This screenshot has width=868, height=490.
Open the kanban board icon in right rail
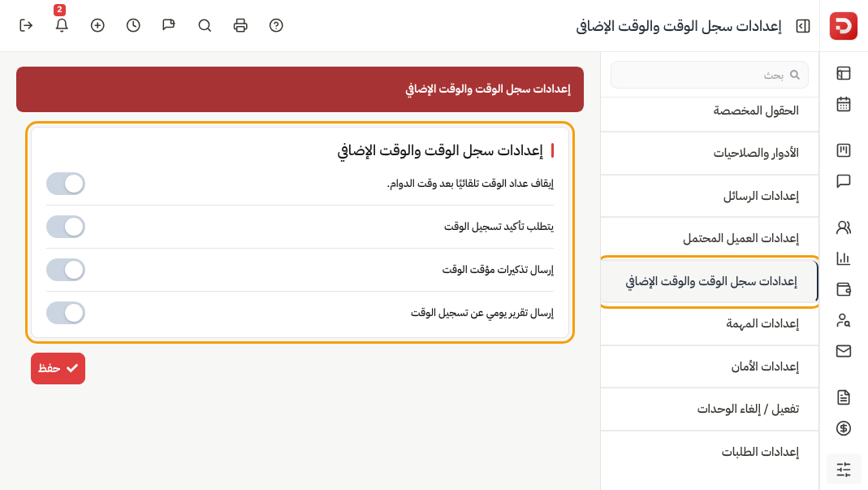[843, 150]
